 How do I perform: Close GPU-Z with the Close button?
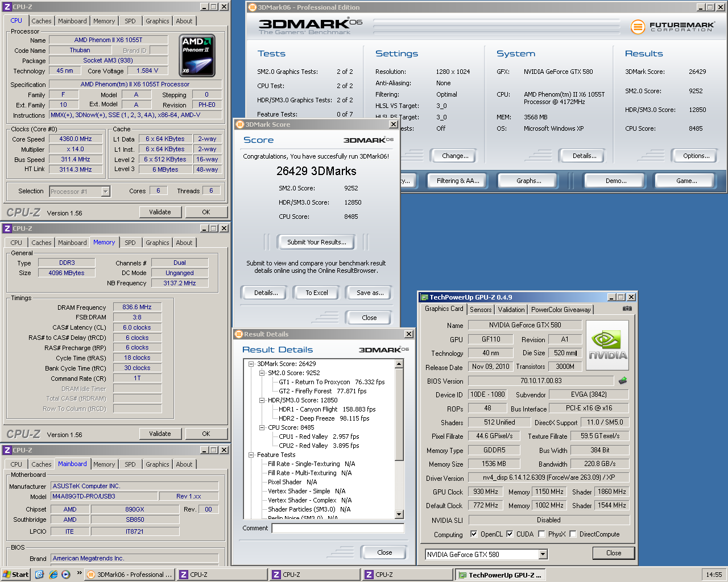[x=614, y=553]
